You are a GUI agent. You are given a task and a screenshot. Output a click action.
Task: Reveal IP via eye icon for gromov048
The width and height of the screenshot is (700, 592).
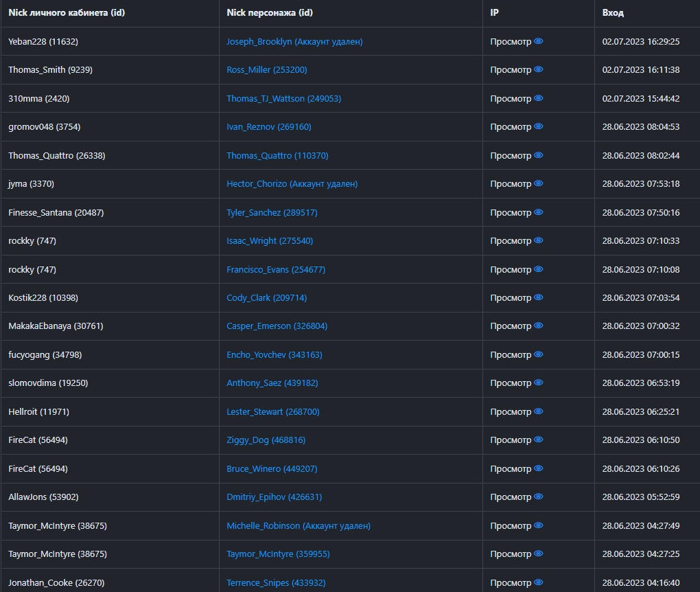(539, 126)
